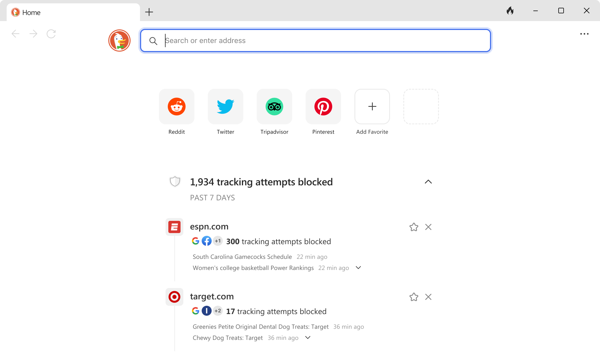Open the Tripadvisor favorite
The image size is (600, 364).
(x=274, y=107)
